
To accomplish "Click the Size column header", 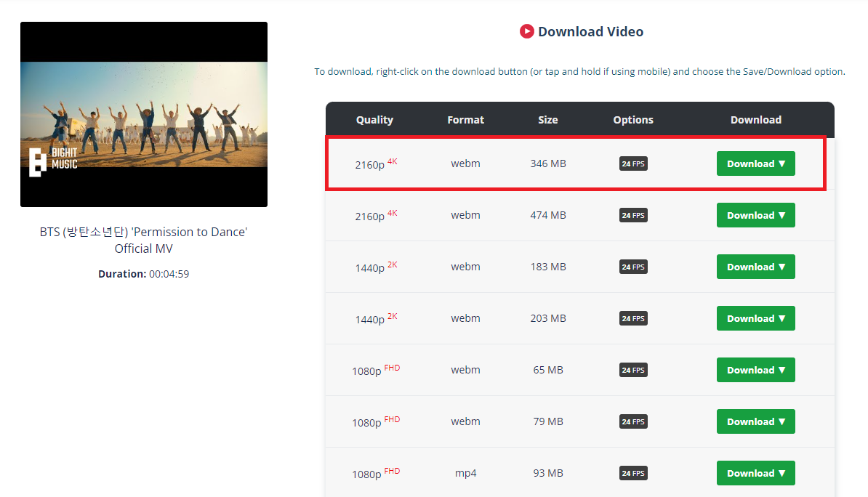I will [x=548, y=120].
